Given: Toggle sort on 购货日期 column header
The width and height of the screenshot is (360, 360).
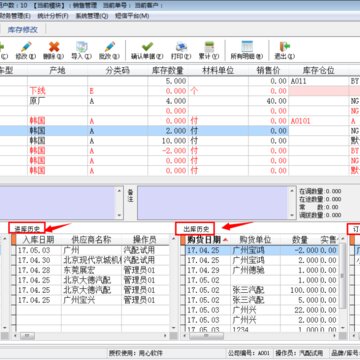Looking at the screenshot, I should click(x=208, y=240).
